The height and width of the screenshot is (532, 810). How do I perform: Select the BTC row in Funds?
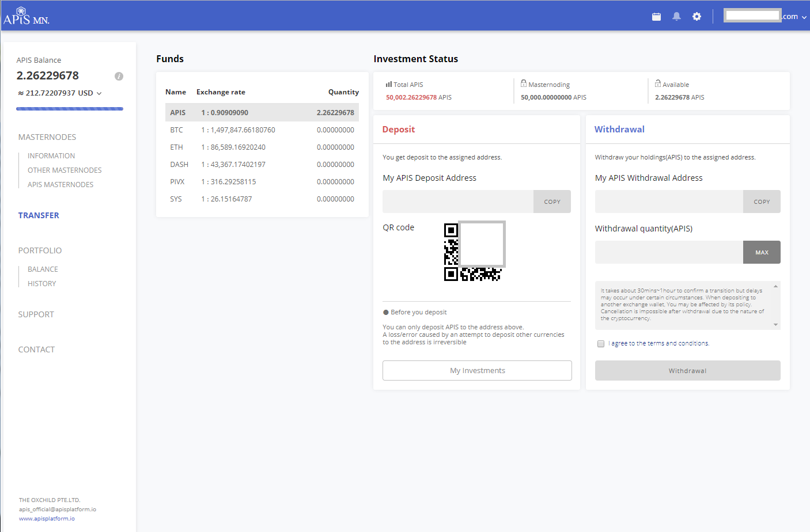(262, 130)
